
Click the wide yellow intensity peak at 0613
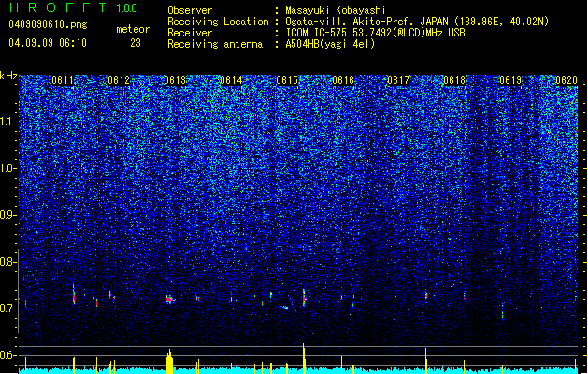pos(170,361)
